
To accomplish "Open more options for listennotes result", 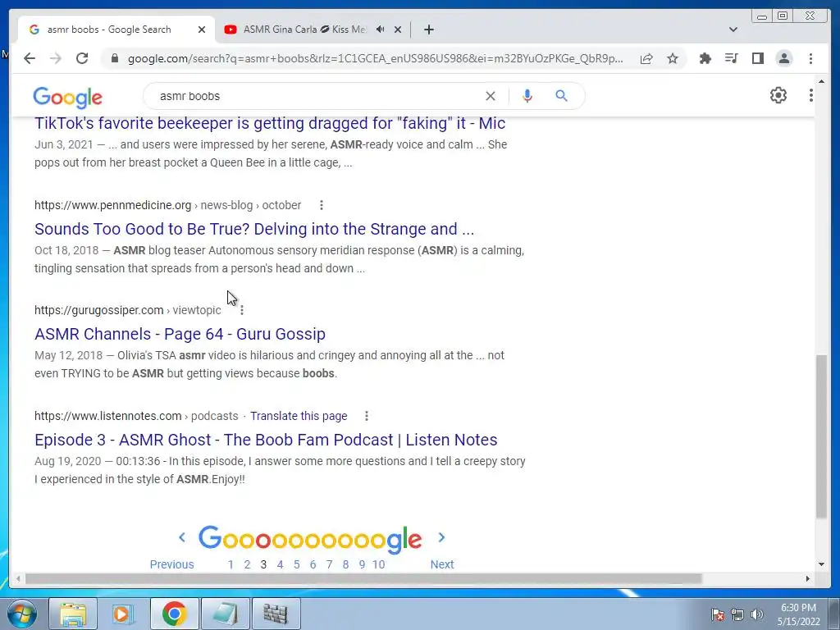I will pos(367,416).
